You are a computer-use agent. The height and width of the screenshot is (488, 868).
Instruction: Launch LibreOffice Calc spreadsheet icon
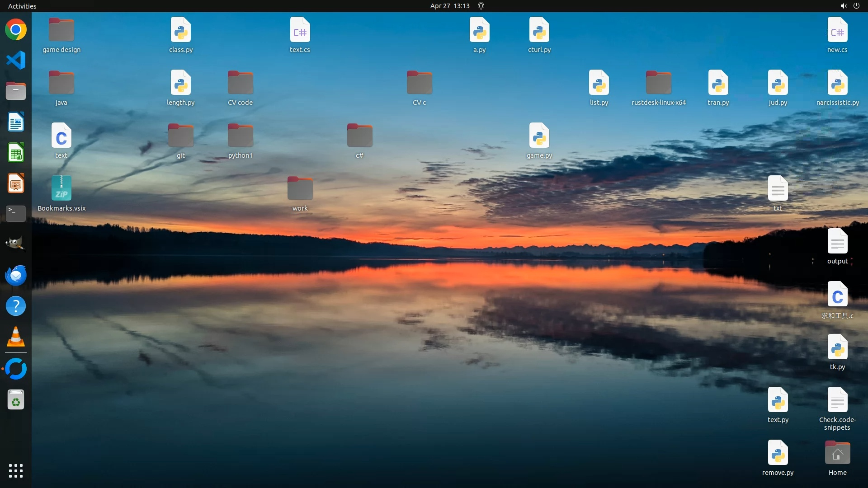[16, 153]
